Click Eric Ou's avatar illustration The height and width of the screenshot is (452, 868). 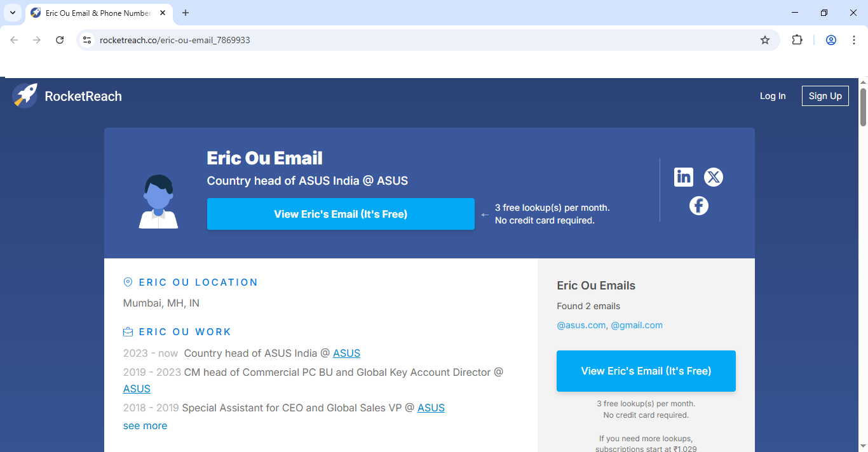[158, 201]
